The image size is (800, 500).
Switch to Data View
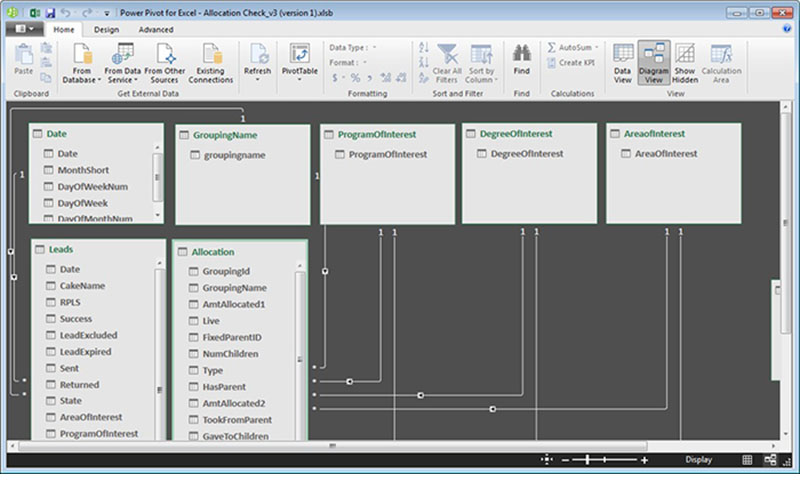point(622,64)
